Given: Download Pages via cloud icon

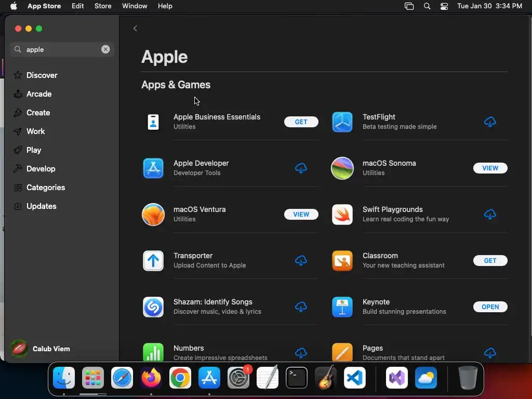Looking at the screenshot, I should click(x=490, y=353).
